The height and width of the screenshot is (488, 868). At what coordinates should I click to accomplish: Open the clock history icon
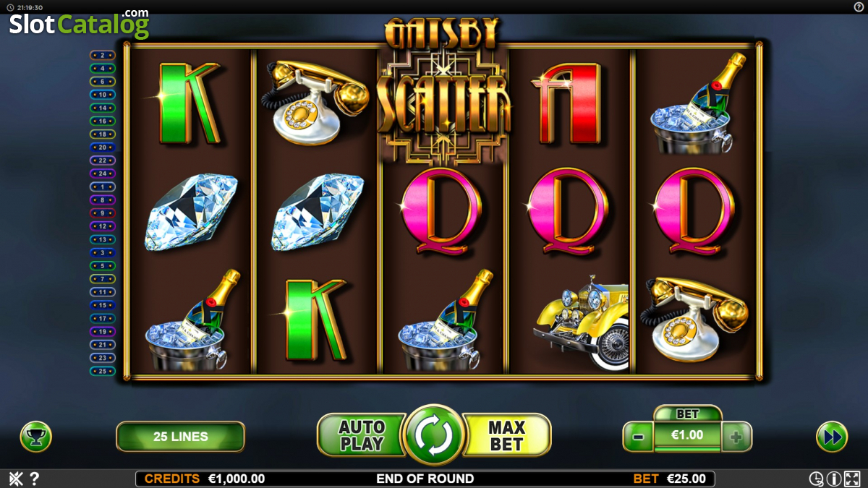coord(817,479)
